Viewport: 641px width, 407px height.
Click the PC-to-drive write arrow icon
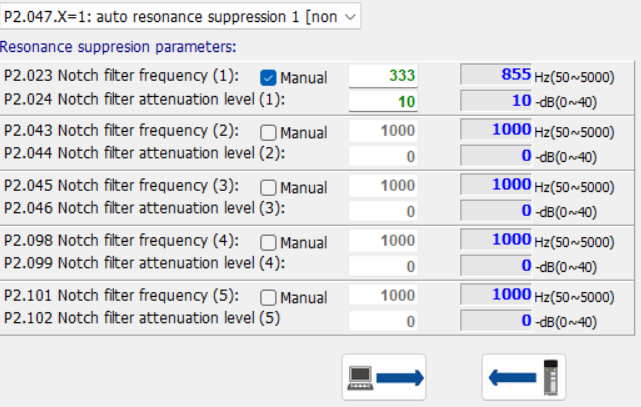coord(384,377)
